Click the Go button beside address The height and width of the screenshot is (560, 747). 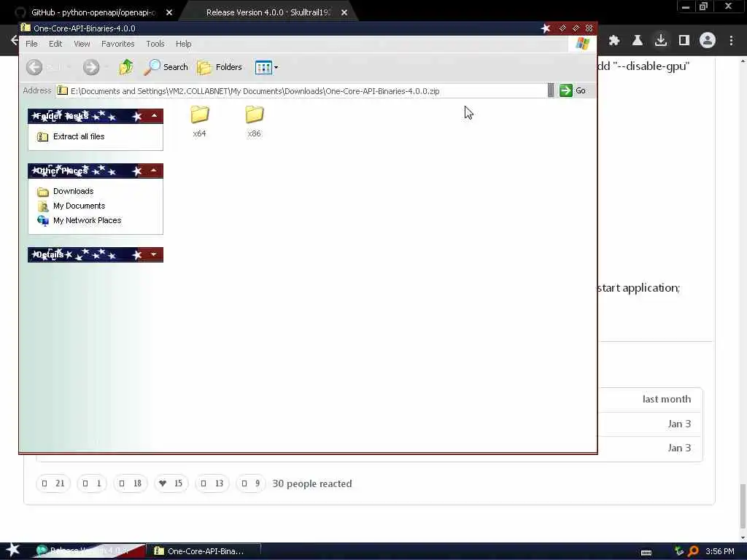(x=573, y=90)
